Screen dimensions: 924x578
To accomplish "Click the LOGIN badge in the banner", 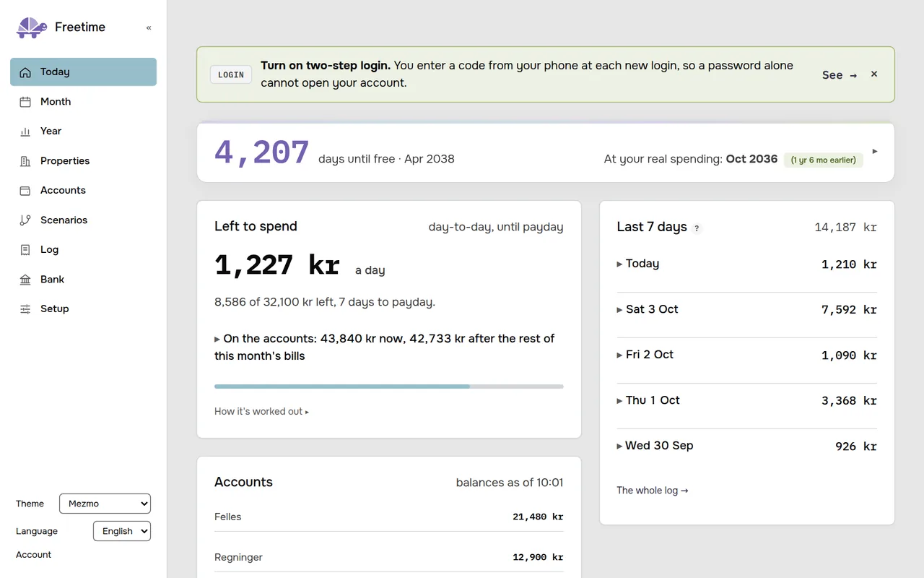I will click(231, 74).
